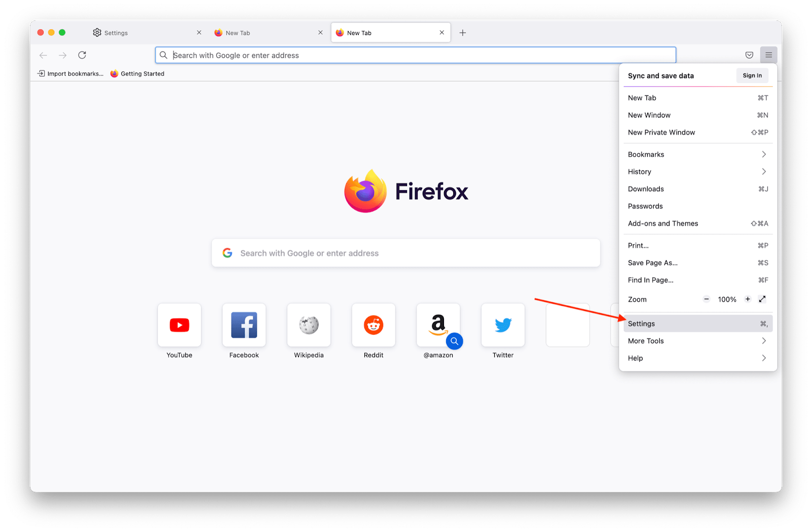This screenshot has width=812, height=532.
Task: Close the active New Tab
Action: click(442, 32)
